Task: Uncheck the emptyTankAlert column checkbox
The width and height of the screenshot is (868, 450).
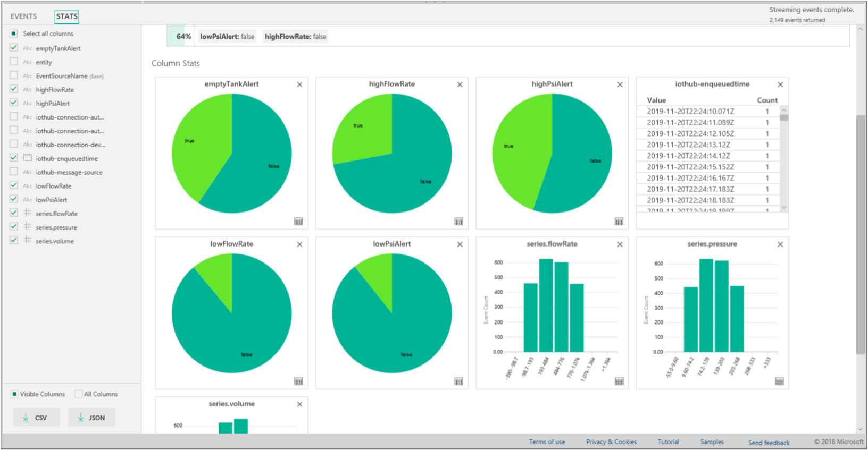Action: tap(14, 48)
